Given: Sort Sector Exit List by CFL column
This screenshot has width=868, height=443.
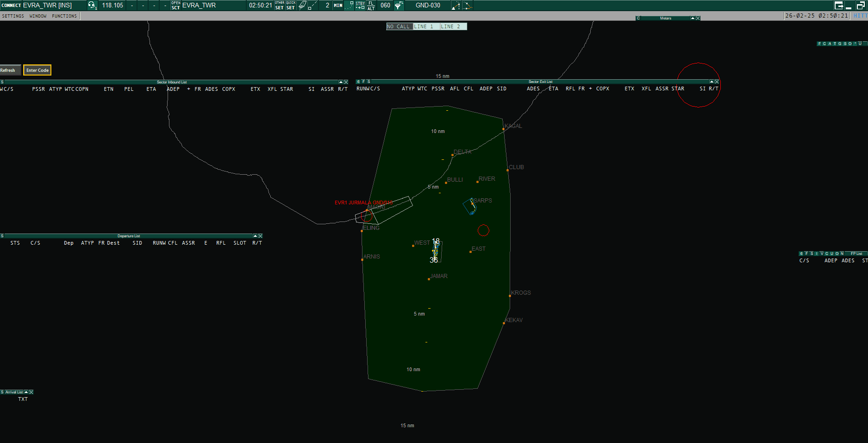Looking at the screenshot, I should pos(468,89).
